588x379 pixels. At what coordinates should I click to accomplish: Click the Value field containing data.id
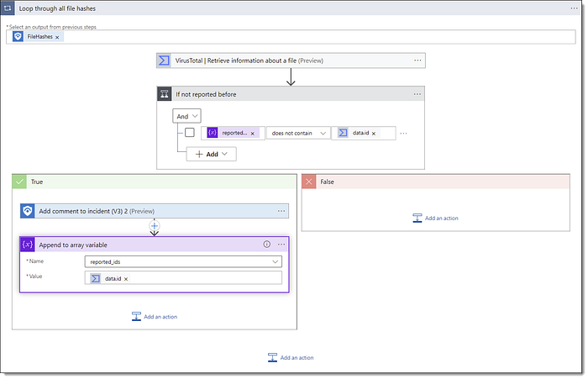coord(183,278)
